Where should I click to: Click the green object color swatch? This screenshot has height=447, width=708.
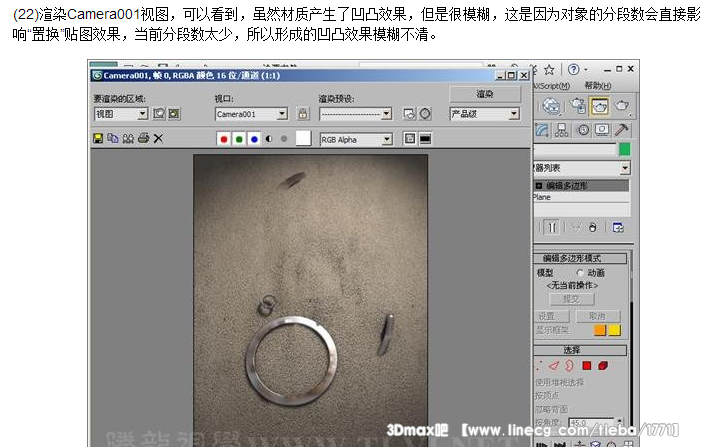pos(624,149)
